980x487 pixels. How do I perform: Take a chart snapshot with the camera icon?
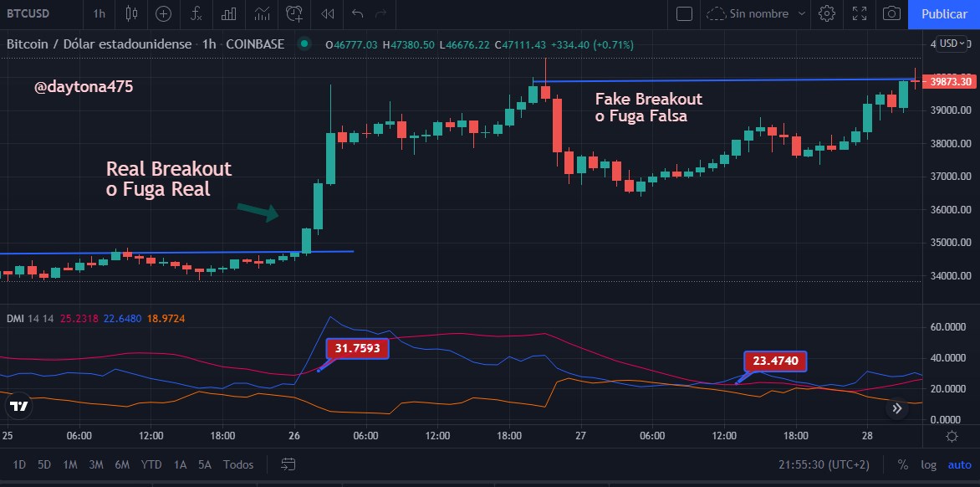tap(891, 13)
